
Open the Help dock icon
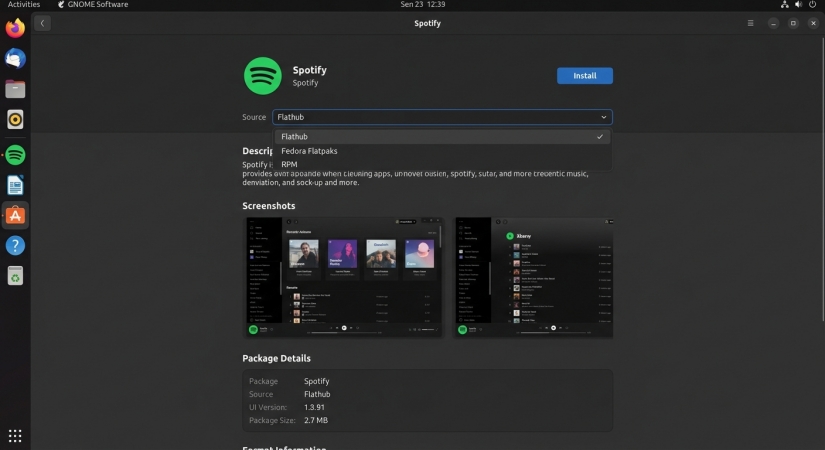point(15,245)
